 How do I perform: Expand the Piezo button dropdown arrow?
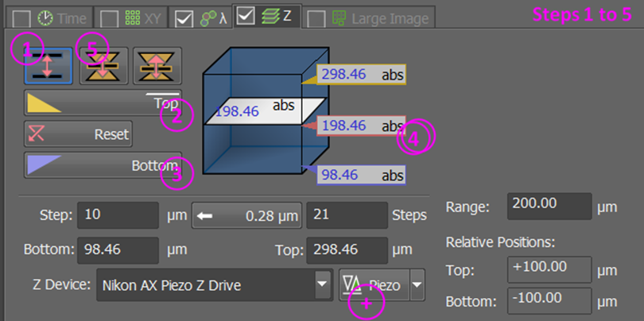(x=417, y=284)
